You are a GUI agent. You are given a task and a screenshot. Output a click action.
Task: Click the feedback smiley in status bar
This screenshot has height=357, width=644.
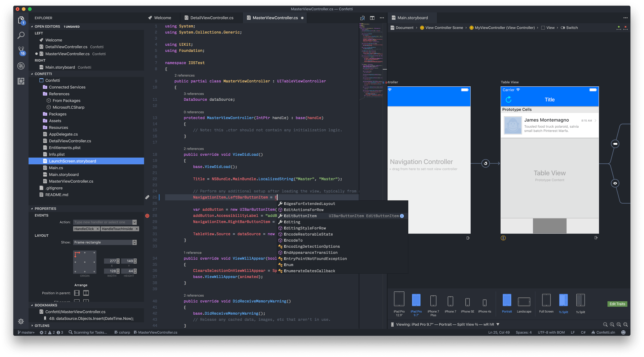coord(623,332)
